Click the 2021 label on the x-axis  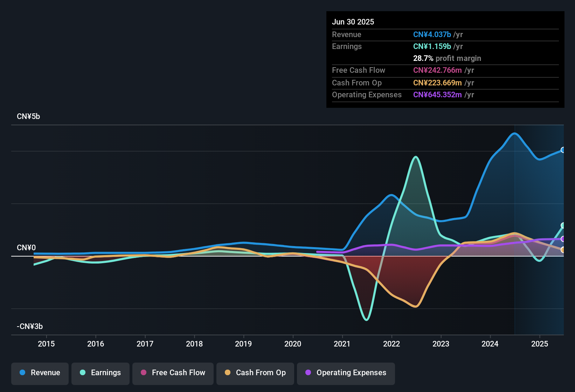coord(342,344)
